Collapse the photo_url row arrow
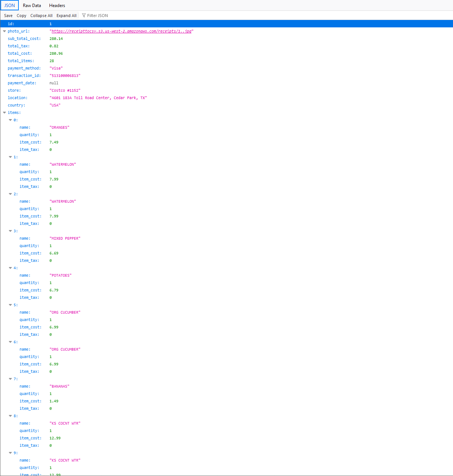 pyautogui.click(x=4, y=31)
